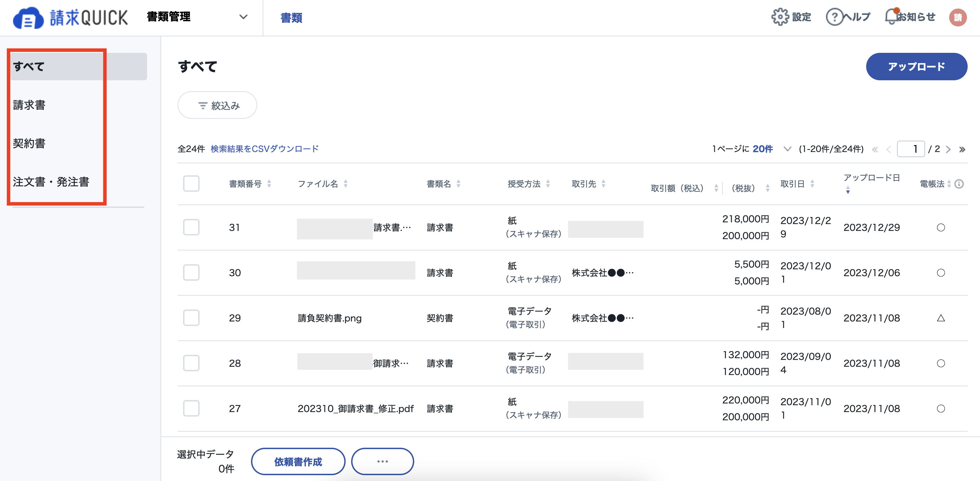Sort by 書類名 column arrows
The image size is (980, 481).
(458, 184)
